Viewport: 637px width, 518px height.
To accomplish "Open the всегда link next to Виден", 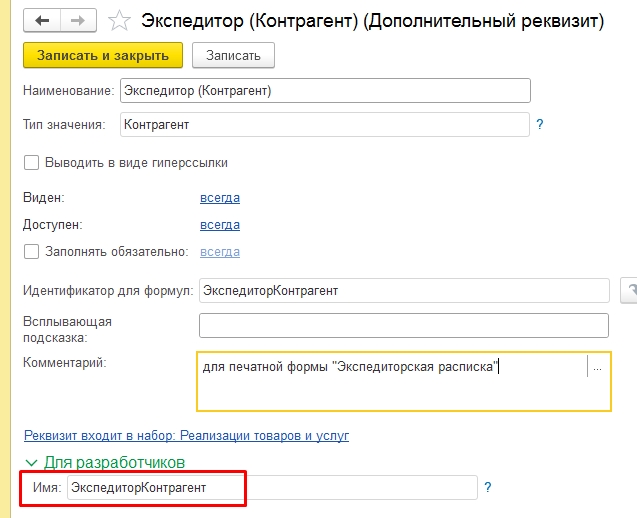I will 220,198.
